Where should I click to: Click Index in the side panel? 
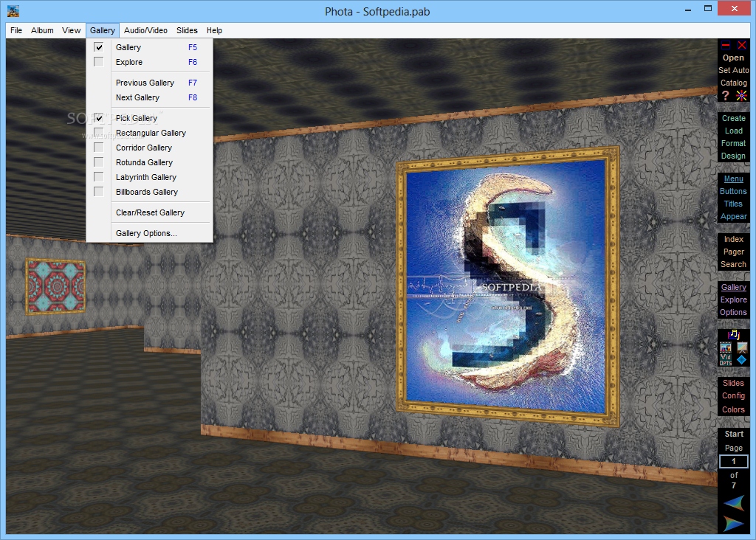(733, 239)
